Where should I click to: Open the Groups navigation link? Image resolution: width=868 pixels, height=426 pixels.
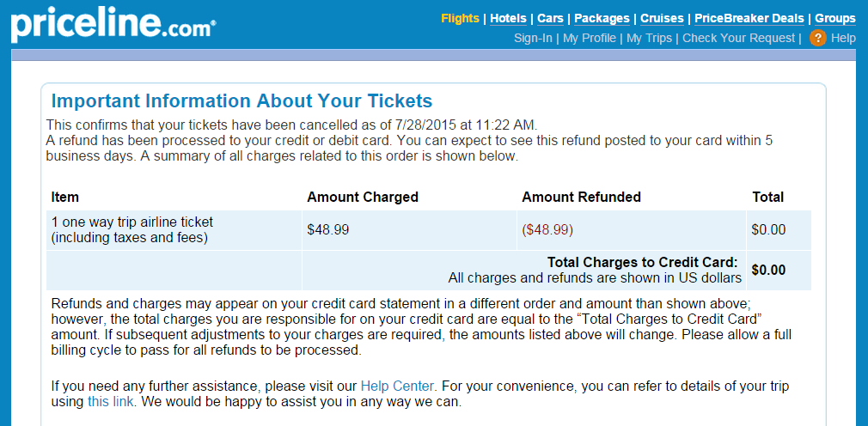(x=835, y=18)
